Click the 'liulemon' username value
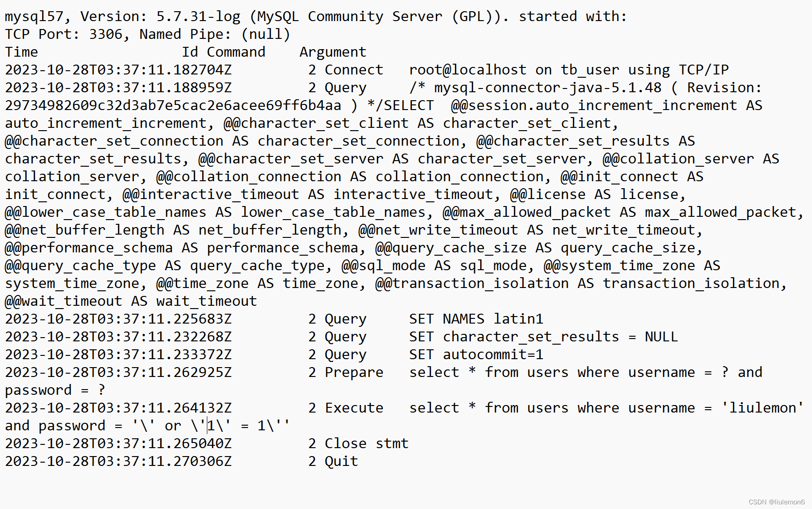This screenshot has width=812, height=509. pyautogui.click(x=762, y=408)
